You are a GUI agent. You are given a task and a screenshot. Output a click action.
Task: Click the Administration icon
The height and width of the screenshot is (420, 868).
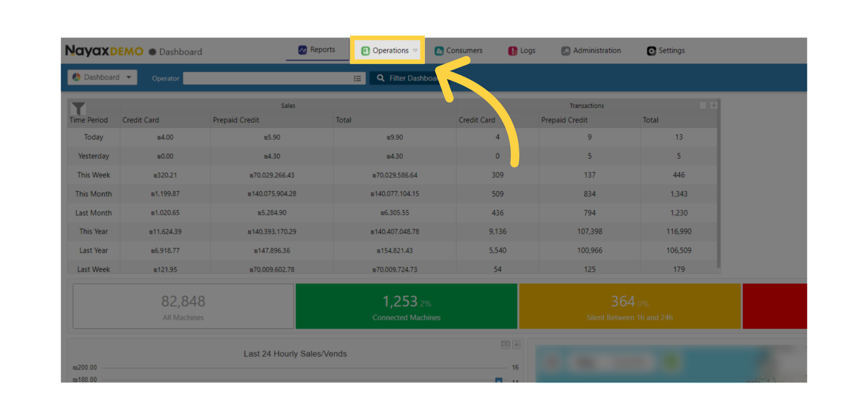(x=566, y=51)
